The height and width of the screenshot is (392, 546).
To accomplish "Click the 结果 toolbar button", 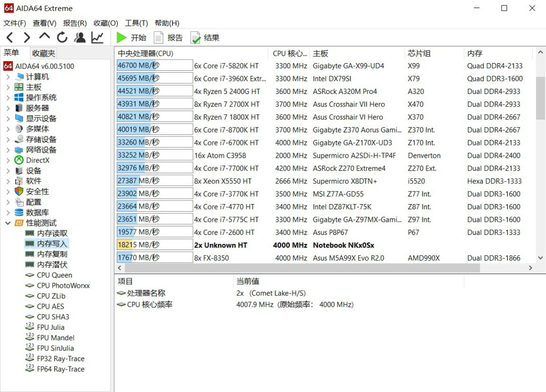I will [x=205, y=37].
